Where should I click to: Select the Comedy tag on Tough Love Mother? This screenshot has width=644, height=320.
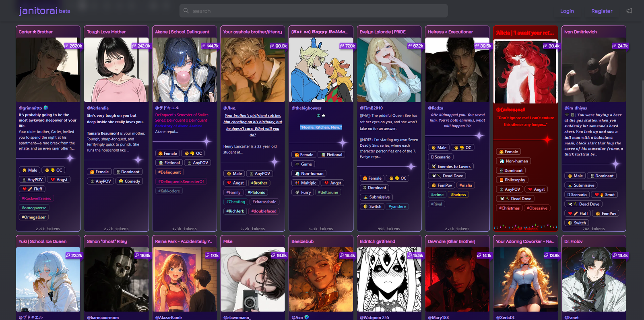pyautogui.click(x=129, y=181)
